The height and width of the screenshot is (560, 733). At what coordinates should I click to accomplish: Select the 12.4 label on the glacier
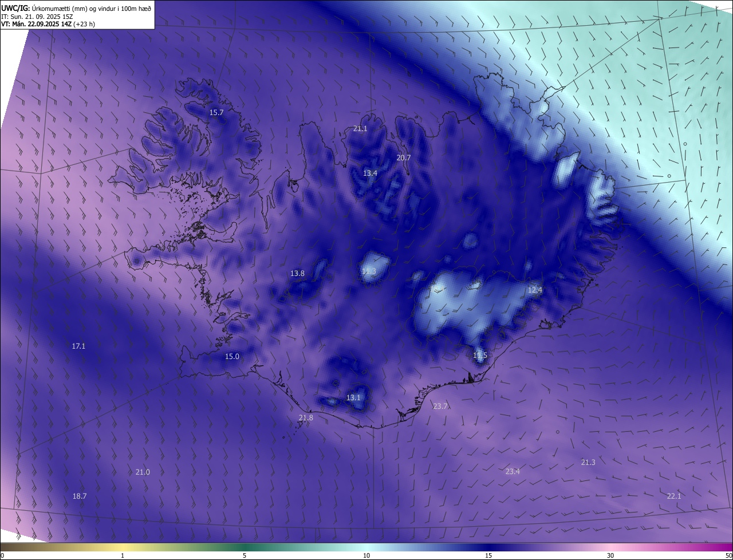coord(535,290)
